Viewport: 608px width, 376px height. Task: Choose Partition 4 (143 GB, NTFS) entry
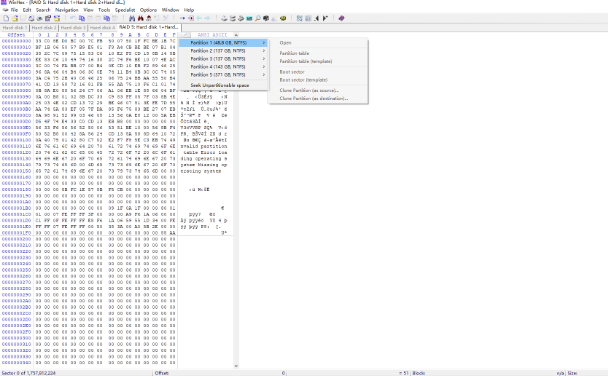tap(223, 67)
